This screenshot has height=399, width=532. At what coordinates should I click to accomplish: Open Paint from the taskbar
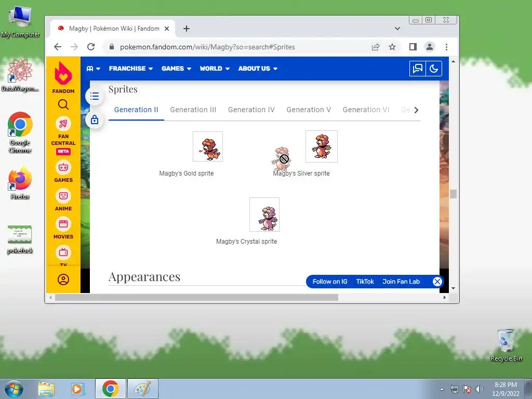143,389
